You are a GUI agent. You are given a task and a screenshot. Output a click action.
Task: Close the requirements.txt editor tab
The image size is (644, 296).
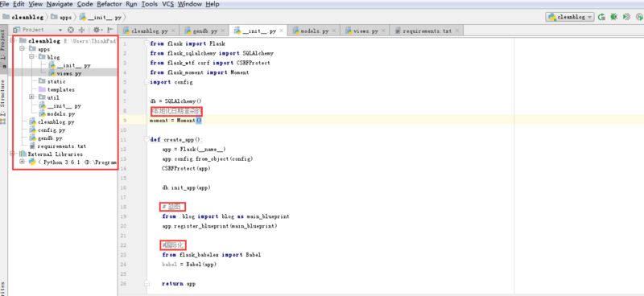(456, 31)
